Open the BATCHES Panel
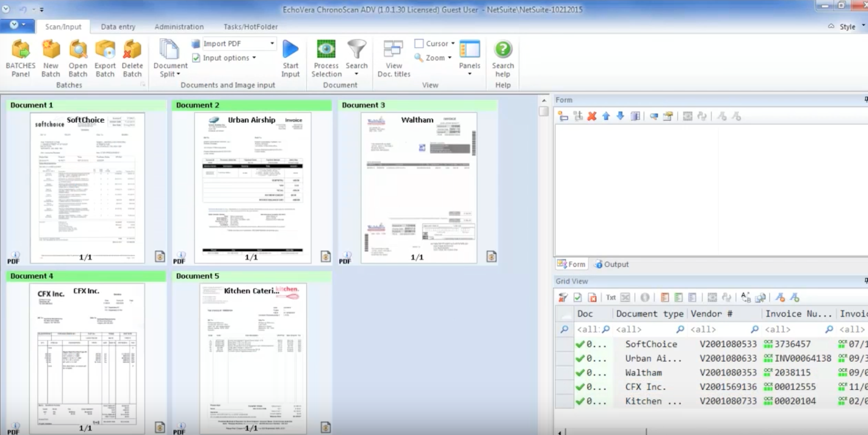Image resolution: width=868 pixels, height=435 pixels. pos(21,58)
